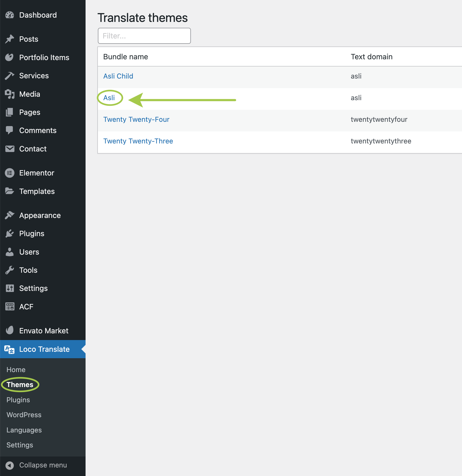Open the Twenty Twenty-Four bundle
Screen dimensions: 462x476
tap(136, 119)
